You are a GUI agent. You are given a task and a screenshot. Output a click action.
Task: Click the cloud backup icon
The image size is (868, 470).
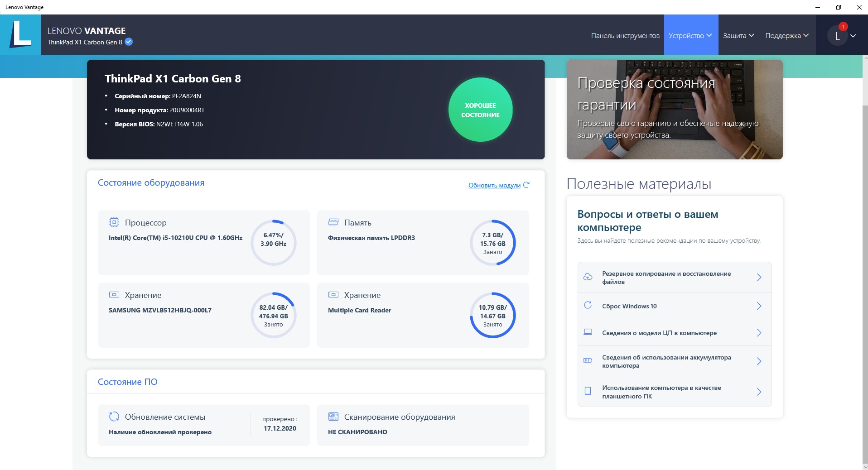click(588, 277)
